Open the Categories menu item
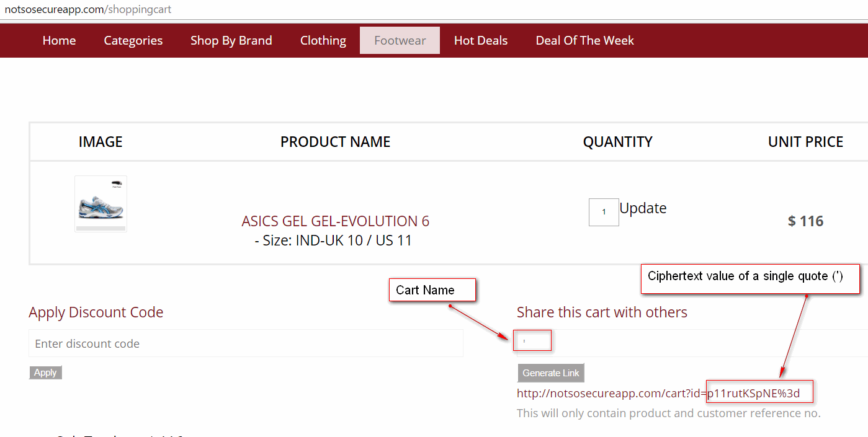The height and width of the screenshot is (437, 868). point(133,40)
